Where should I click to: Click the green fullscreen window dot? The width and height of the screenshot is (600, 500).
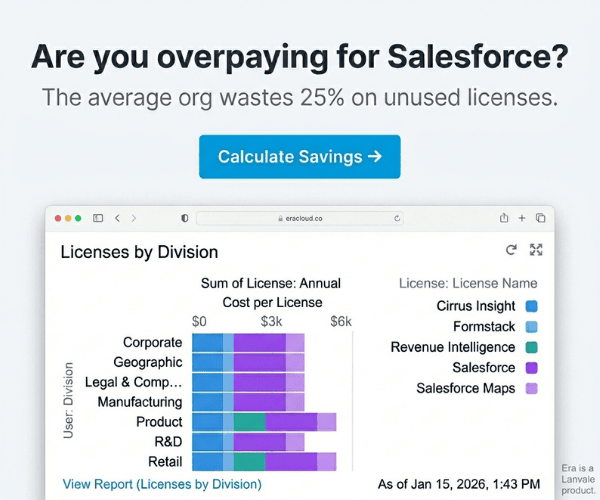click(78, 218)
